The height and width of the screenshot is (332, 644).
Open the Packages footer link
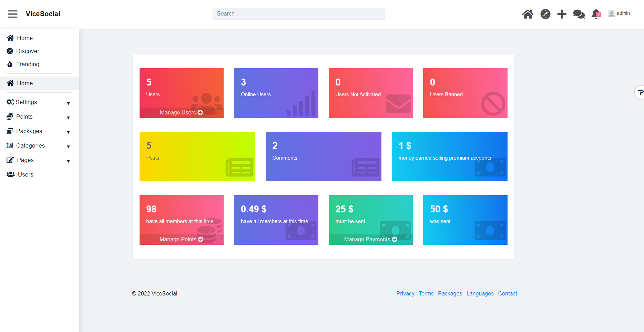(450, 293)
